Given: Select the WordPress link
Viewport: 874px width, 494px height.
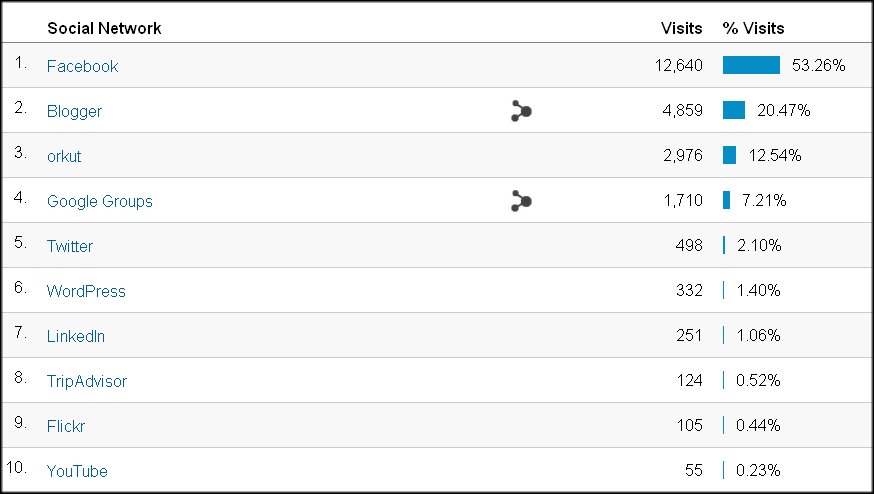Looking at the screenshot, I should (86, 291).
